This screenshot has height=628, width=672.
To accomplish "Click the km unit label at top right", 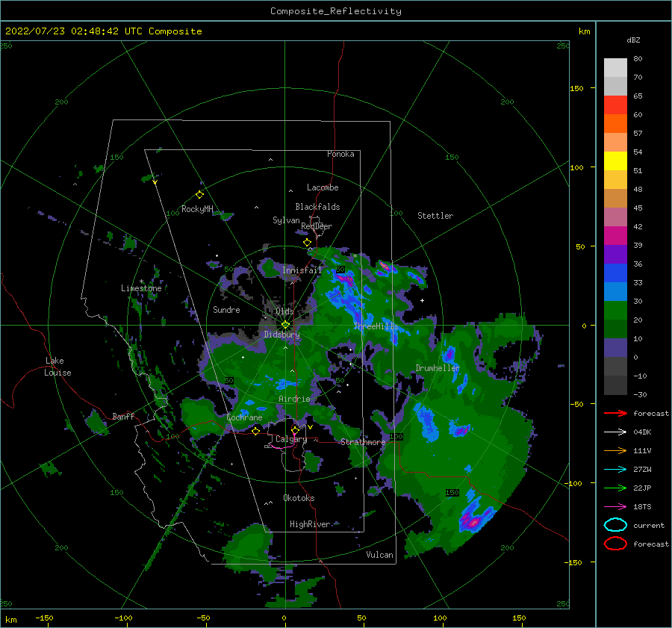I will point(584,31).
